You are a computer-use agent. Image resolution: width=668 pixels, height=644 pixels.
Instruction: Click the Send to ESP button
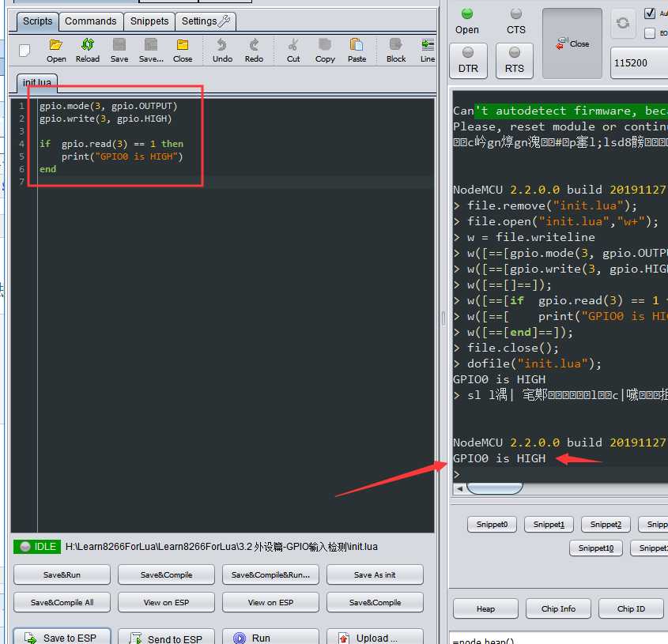click(x=166, y=637)
